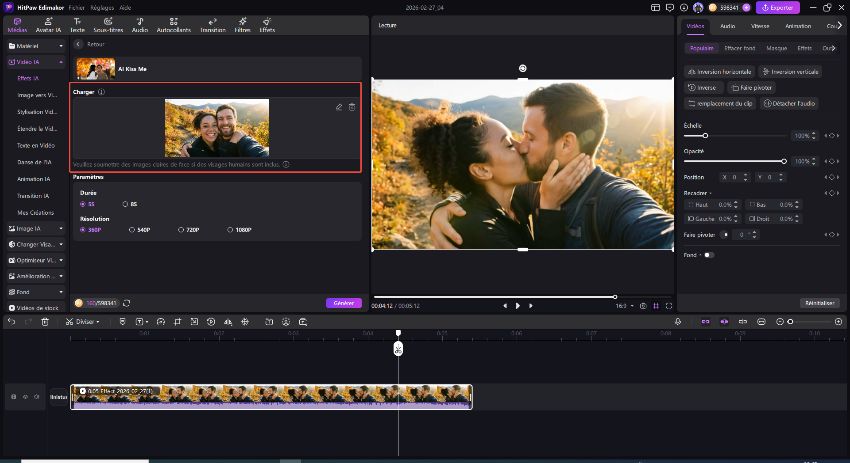Open the Médias tab in the top toolbar
Screen dimensions: 850x463
click(17, 25)
